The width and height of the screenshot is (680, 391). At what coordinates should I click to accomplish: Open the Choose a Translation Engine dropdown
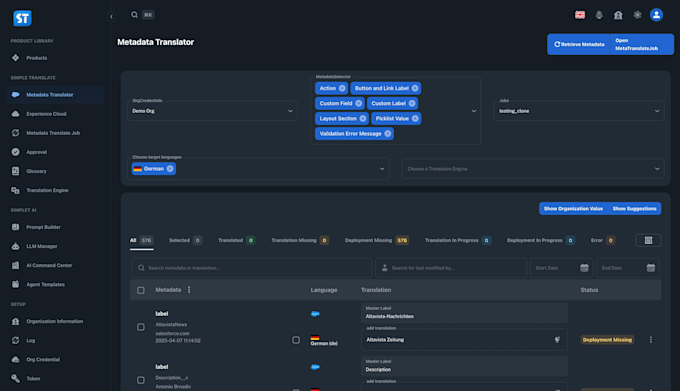click(x=533, y=169)
